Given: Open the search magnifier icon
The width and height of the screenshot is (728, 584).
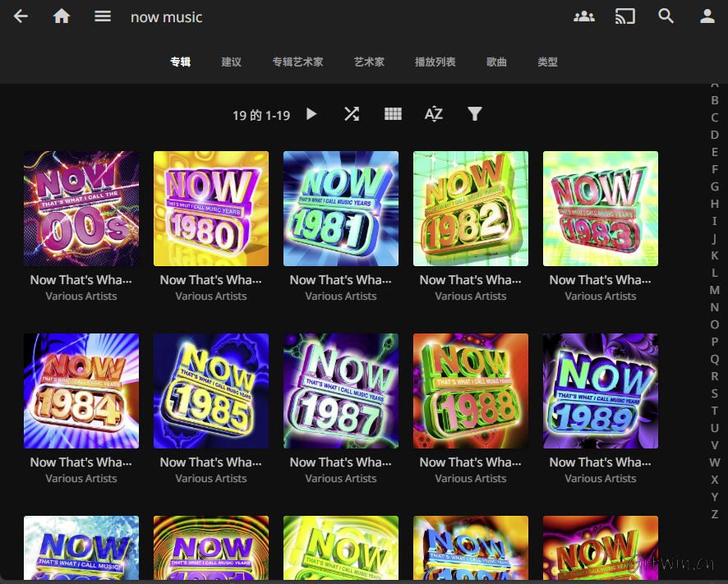Looking at the screenshot, I should (x=666, y=16).
